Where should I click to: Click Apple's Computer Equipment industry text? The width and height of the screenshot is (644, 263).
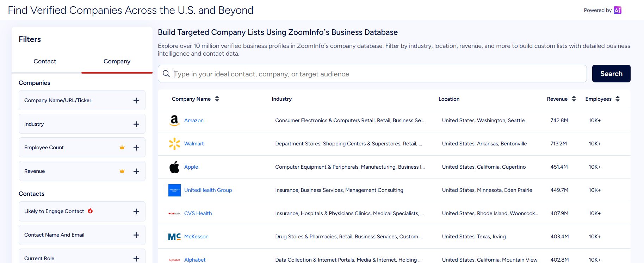(x=350, y=167)
